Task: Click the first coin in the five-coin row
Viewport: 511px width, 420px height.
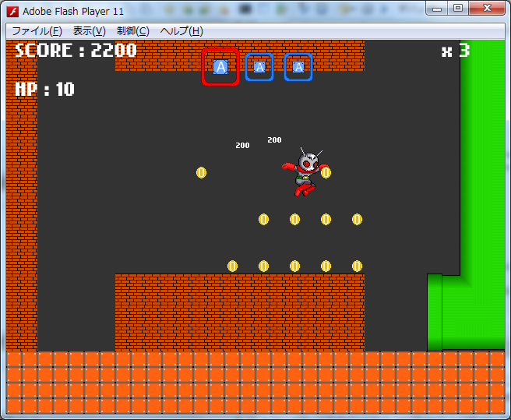Action: [x=232, y=266]
